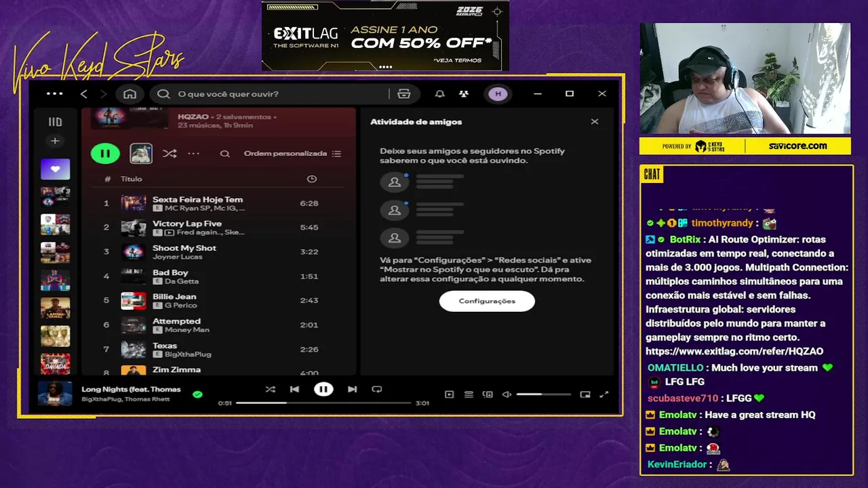Image resolution: width=868 pixels, height=488 pixels.
Task: Open artist link 'Money Man'
Action: 187,330
